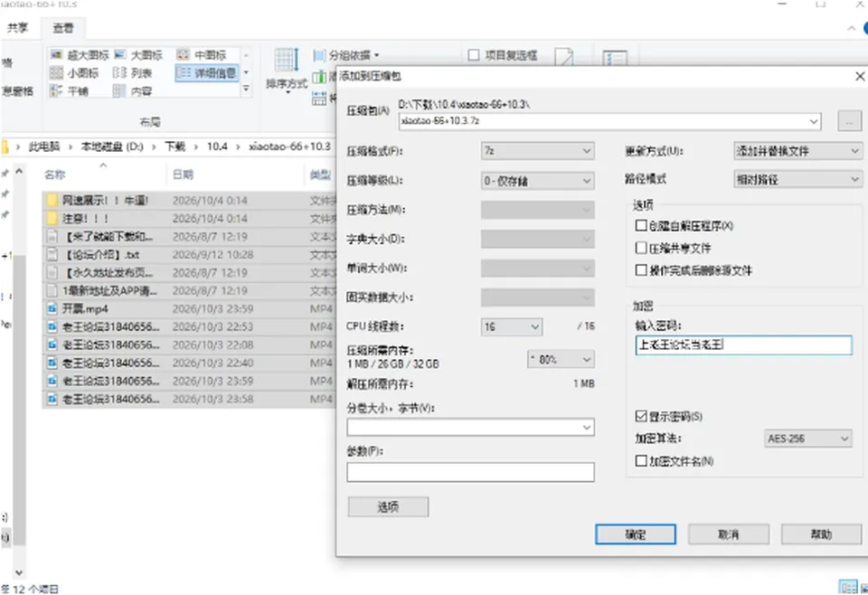Viewport: 868px width, 595px height.
Task: Click the folder icon of 注意！！！
Action: coord(52,219)
